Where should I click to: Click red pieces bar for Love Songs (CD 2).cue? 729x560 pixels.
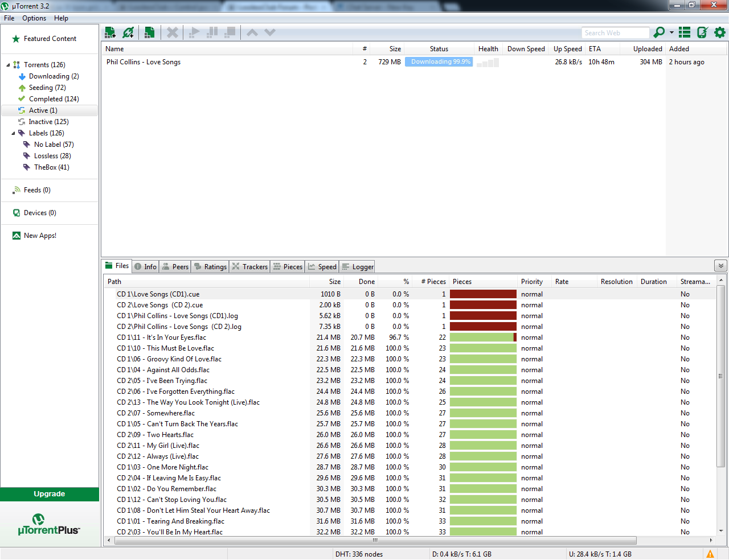[483, 305]
